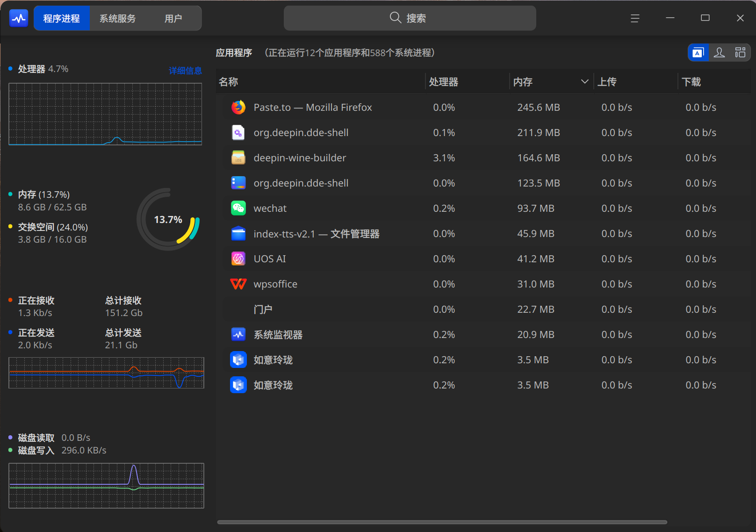
Task: Click the UOS AI app icon
Action: (x=238, y=259)
